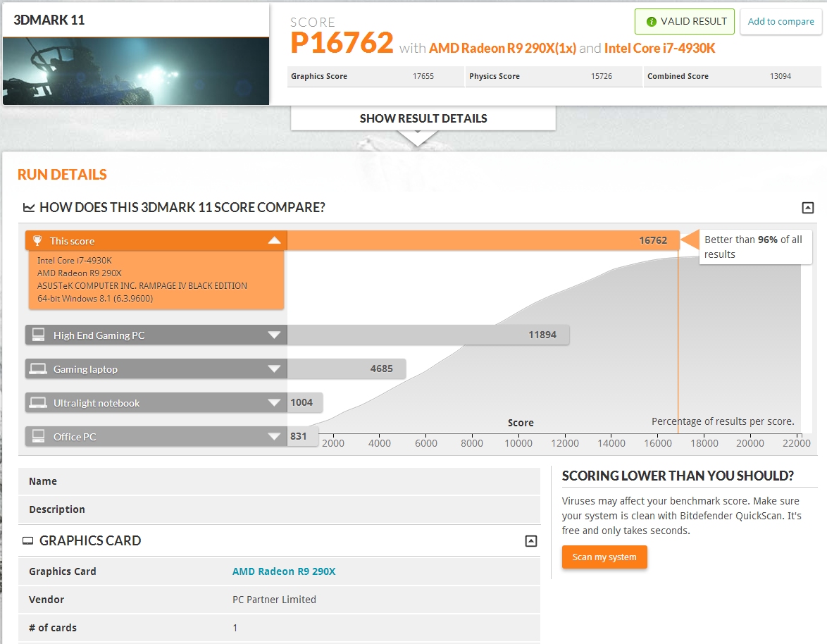
Task: Click AMD Radeon R9 290X(1x) in score header
Action: 502,48
